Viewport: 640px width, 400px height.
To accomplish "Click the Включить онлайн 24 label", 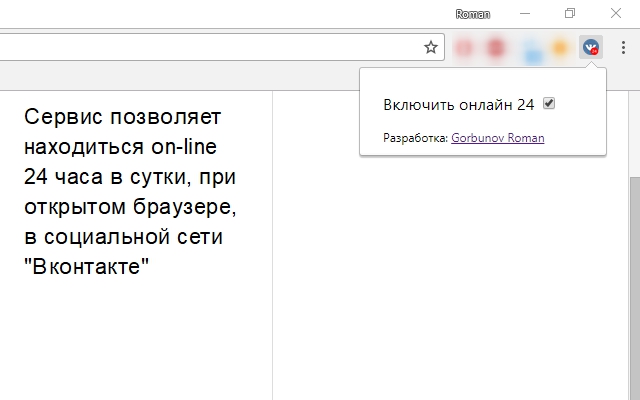I will (459, 105).
